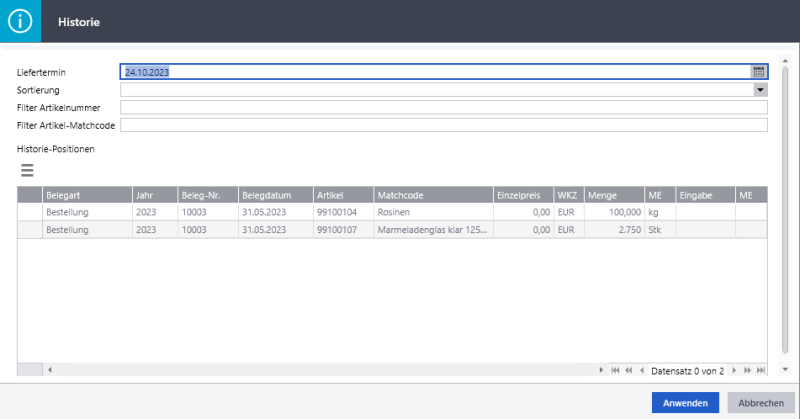Sort by the WKZ column header
This screenshot has width=800, height=419.
pyautogui.click(x=569, y=195)
